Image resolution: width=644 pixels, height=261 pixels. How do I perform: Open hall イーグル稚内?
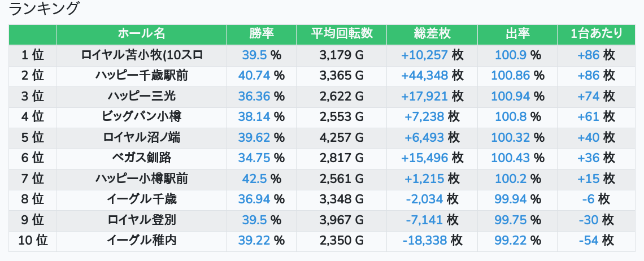pos(142,240)
